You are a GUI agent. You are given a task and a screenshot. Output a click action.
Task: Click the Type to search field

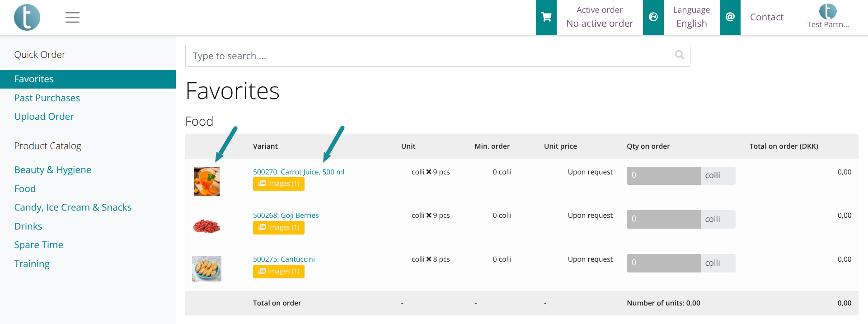[429, 56]
